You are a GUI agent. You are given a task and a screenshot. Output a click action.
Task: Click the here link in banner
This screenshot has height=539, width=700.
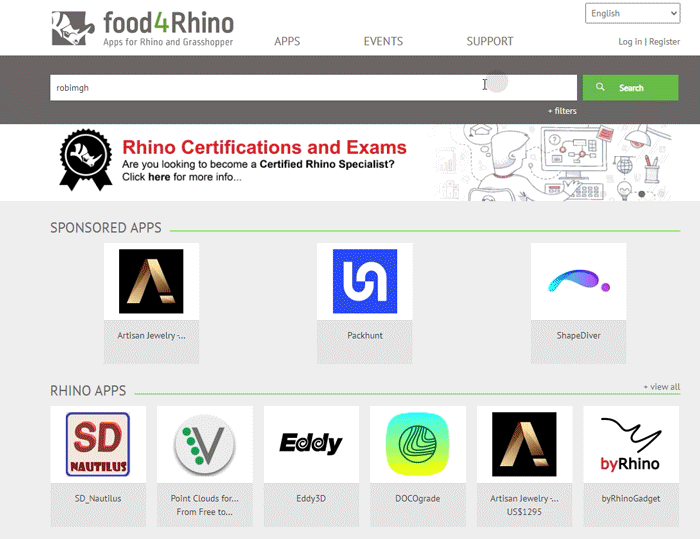tap(159, 177)
